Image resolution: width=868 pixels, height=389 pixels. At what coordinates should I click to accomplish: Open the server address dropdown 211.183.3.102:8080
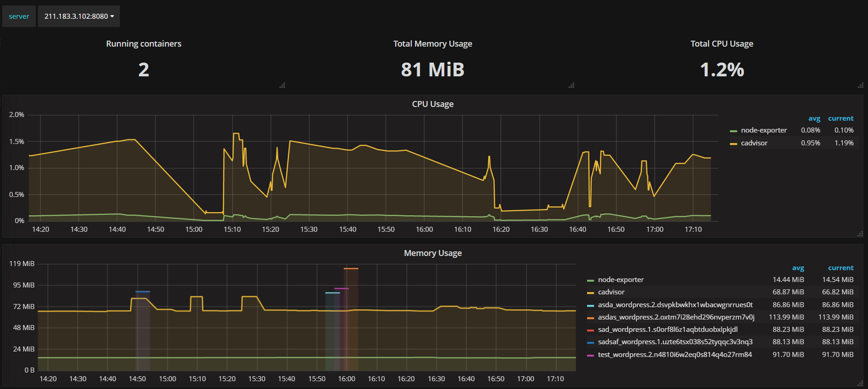click(79, 16)
